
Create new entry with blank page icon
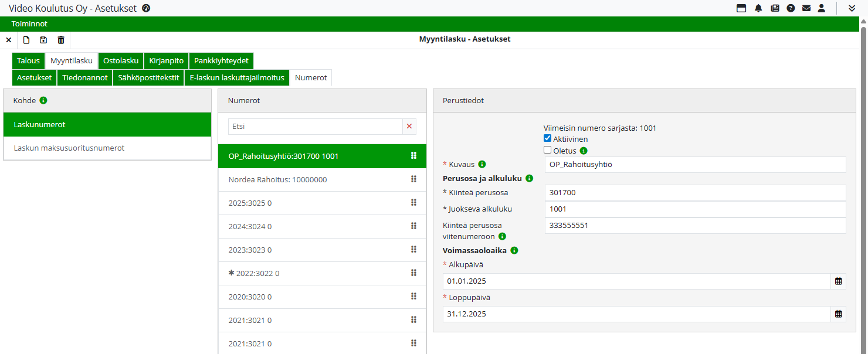[26, 40]
